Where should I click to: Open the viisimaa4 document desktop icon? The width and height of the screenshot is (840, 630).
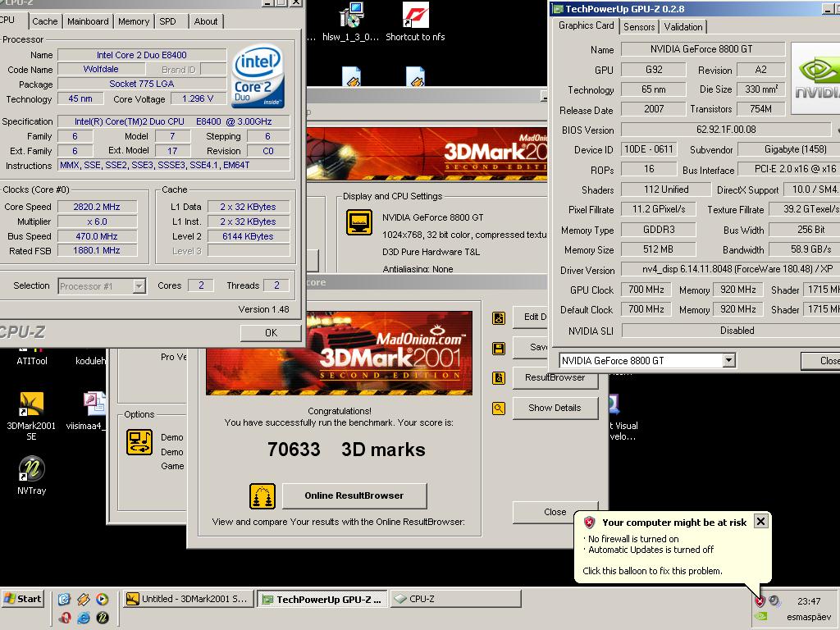point(94,404)
